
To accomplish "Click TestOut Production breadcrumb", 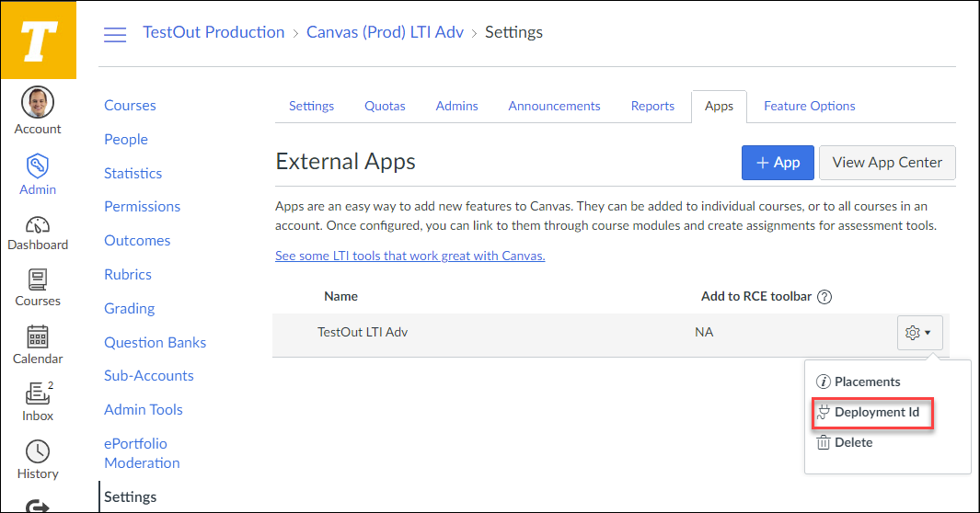I will pyautogui.click(x=213, y=32).
